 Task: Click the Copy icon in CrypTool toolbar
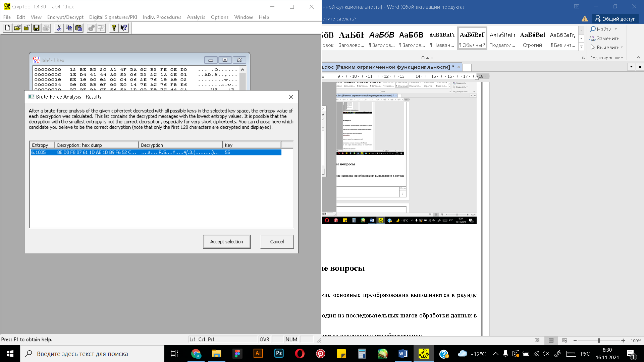[x=69, y=28]
